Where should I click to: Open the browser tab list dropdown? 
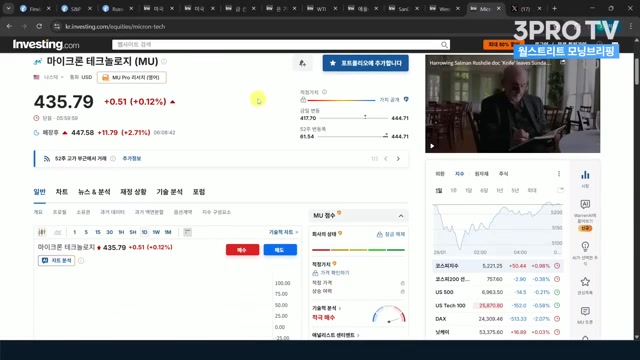pyautogui.click(x=8, y=8)
